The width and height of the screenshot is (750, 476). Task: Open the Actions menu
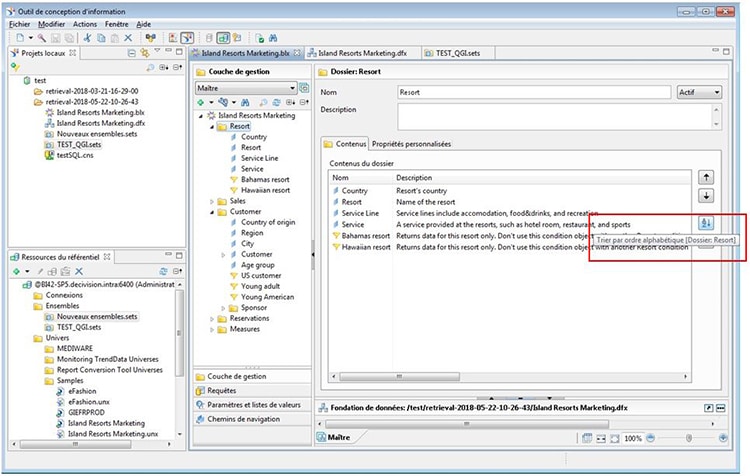click(85, 24)
